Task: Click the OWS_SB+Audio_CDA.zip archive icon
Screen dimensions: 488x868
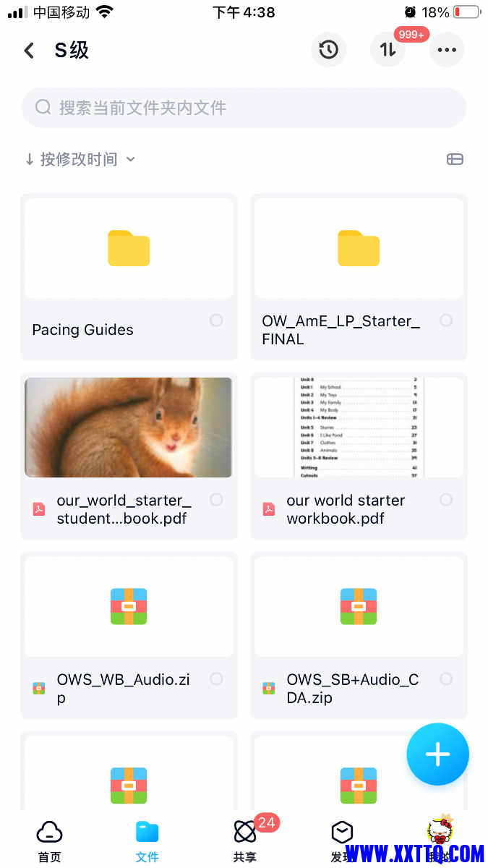Action: pyautogui.click(x=359, y=606)
